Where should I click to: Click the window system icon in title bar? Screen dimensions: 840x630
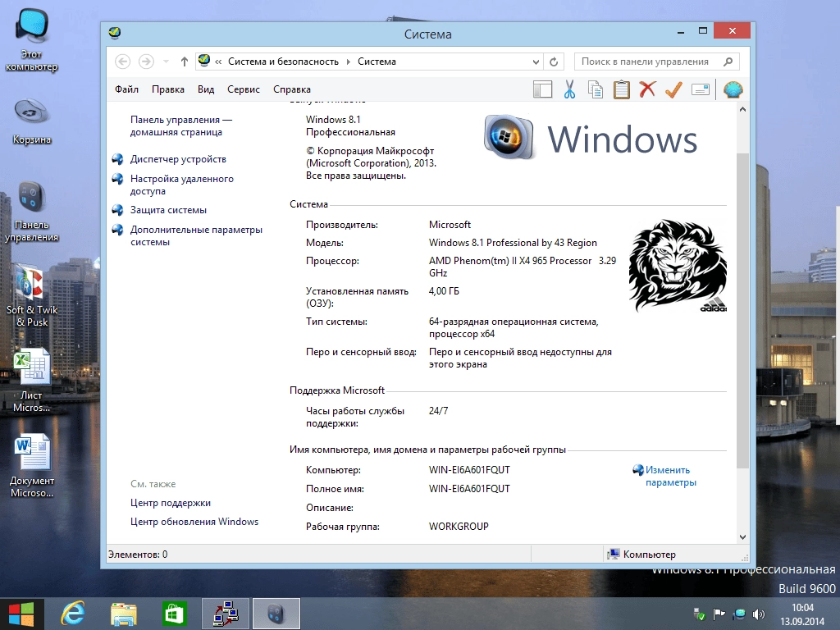coord(115,33)
